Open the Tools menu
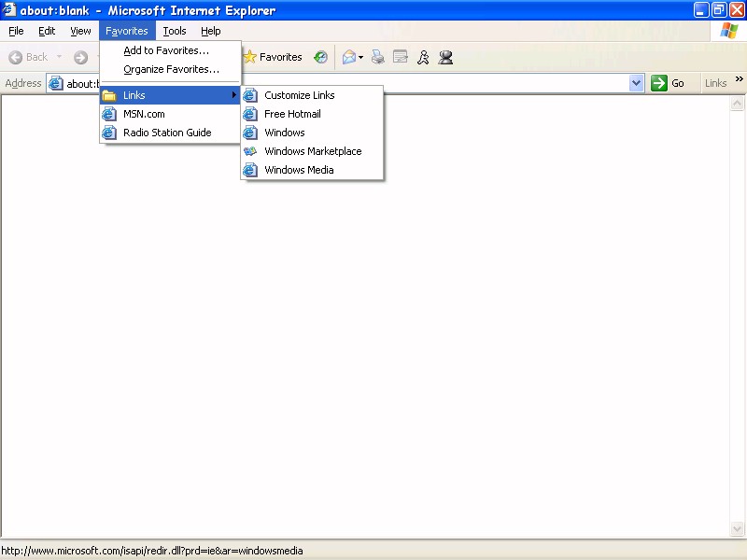This screenshot has height=560, width=747. (x=175, y=31)
